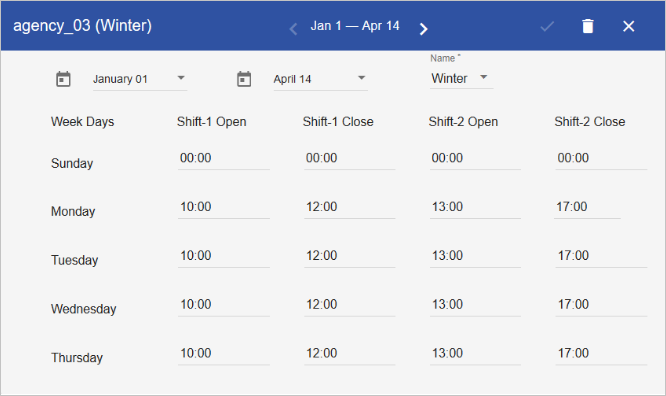666x396 pixels.
Task: Click the checkmark save icon
Action: point(547,27)
